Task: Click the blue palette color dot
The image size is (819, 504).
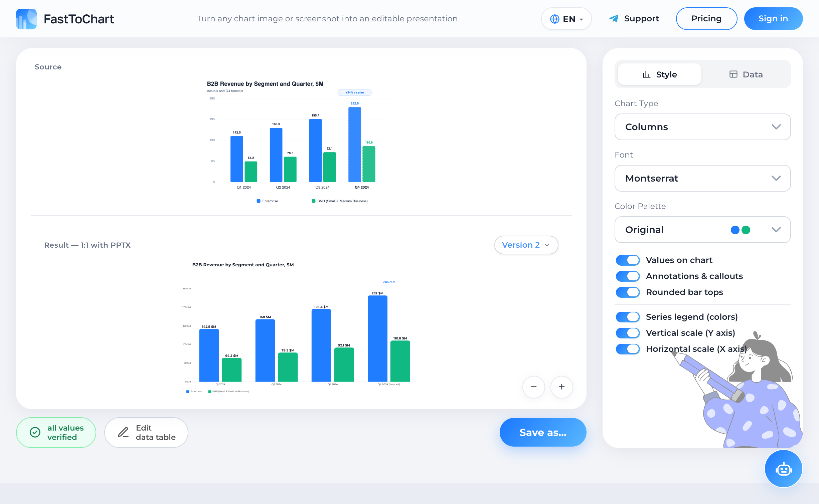Action: (735, 230)
